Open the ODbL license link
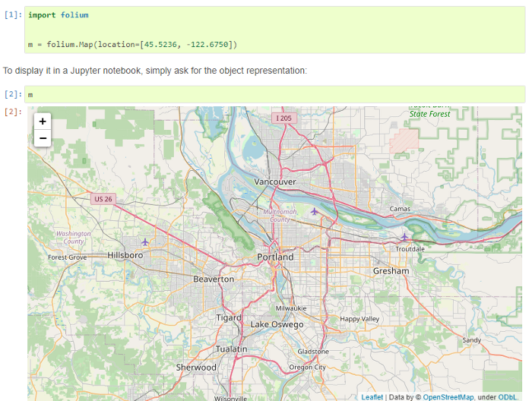532x401 pixels. click(x=508, y=396)
